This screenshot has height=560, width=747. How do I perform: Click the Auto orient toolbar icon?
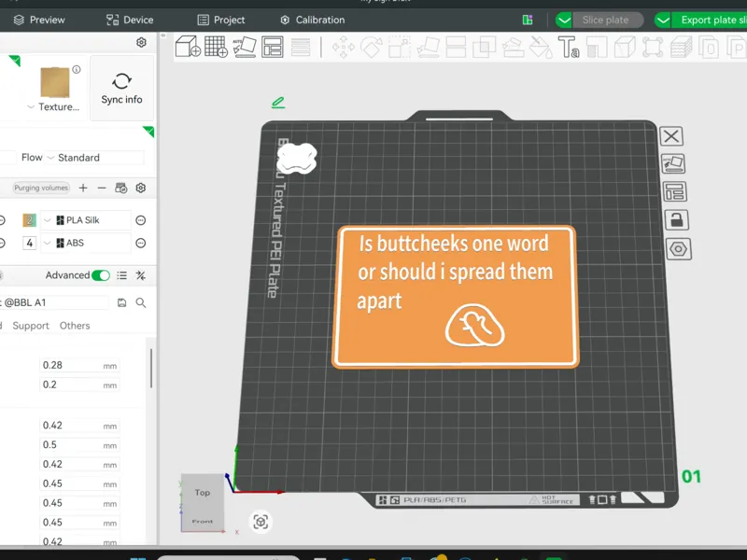click(x=244, y=47)
